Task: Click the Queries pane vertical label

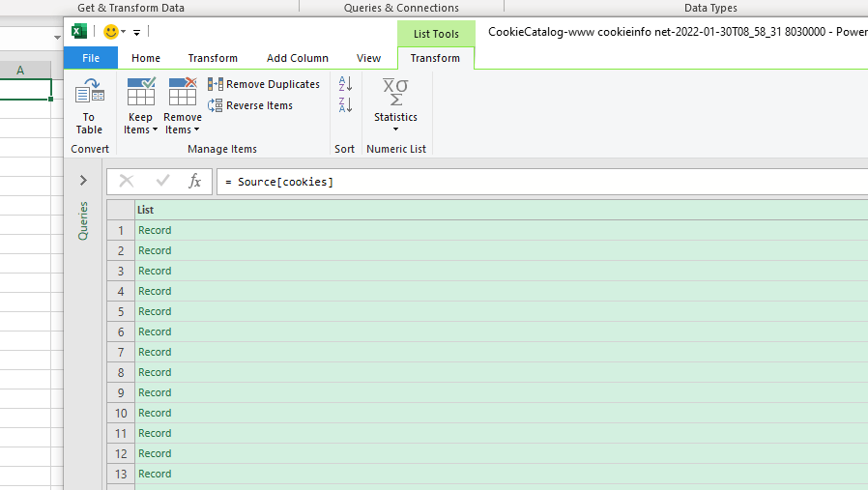Action: (83, 221)
